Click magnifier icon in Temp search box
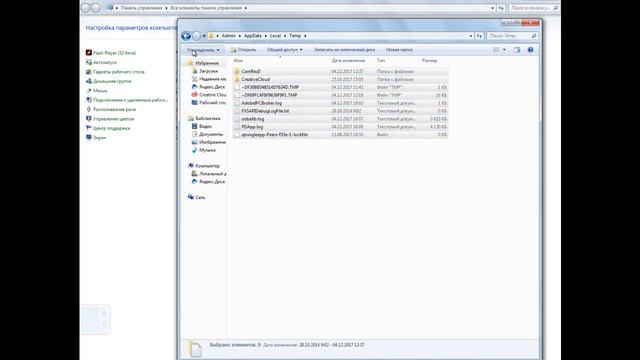Viewport: 640px width, 360px height. pos(533,36)
